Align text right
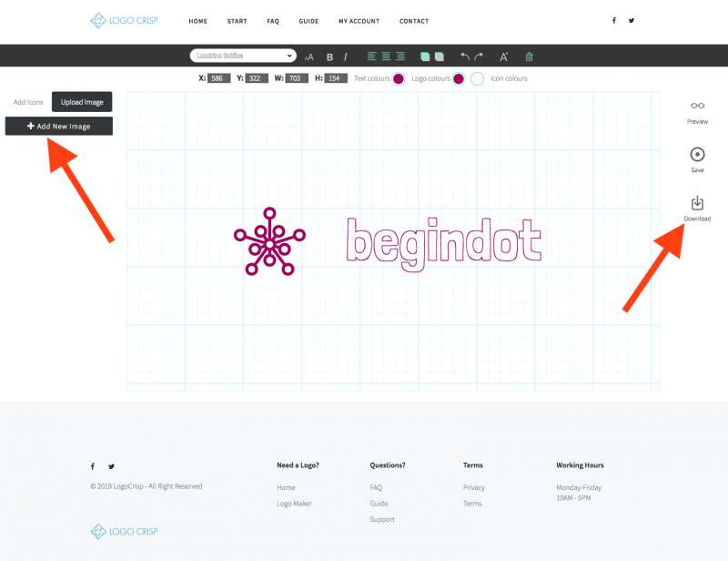The width and height of the screenshot is (728, 561). 400,56
